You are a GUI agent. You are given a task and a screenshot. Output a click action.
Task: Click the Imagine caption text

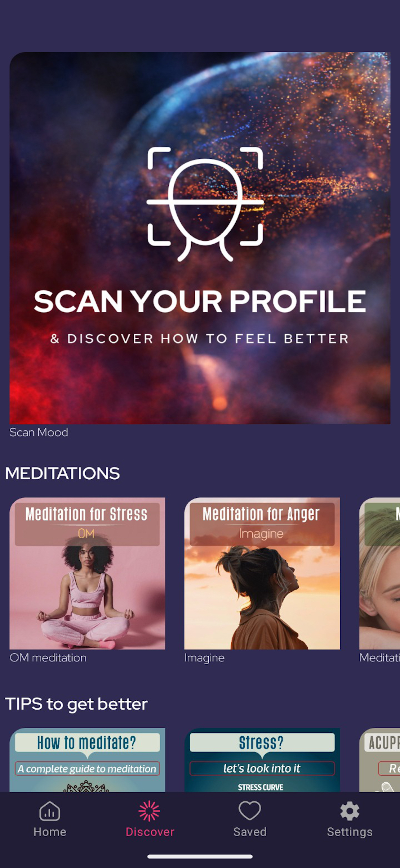[204, 658]
